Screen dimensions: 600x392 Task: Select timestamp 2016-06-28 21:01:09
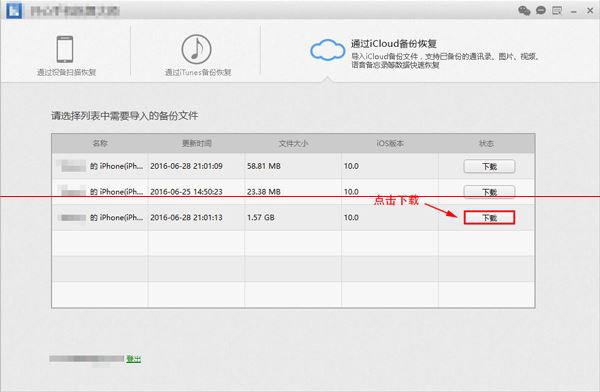(186, 166)
